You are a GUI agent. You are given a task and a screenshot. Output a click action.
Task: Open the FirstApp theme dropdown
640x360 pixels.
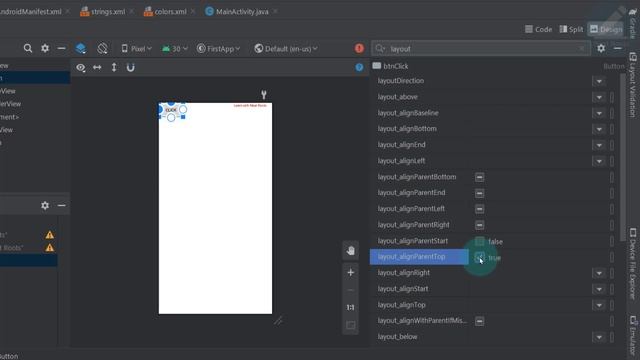tap(218, 49)
